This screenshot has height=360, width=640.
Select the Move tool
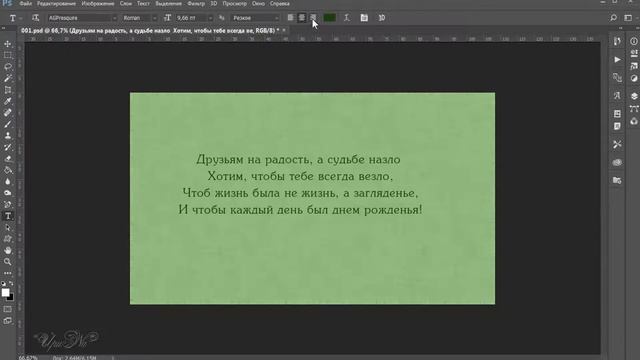pyautogui.click(x=8, y=44)
